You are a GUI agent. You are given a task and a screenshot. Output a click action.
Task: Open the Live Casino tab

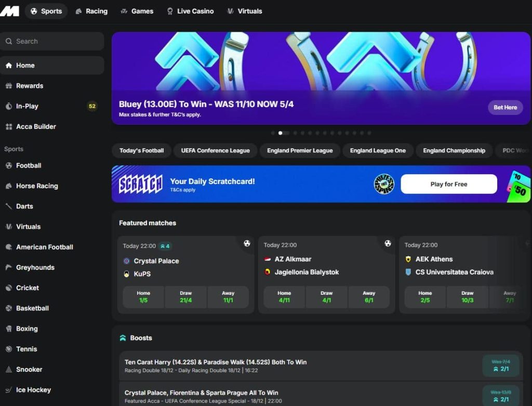click(x=190, y=11)
